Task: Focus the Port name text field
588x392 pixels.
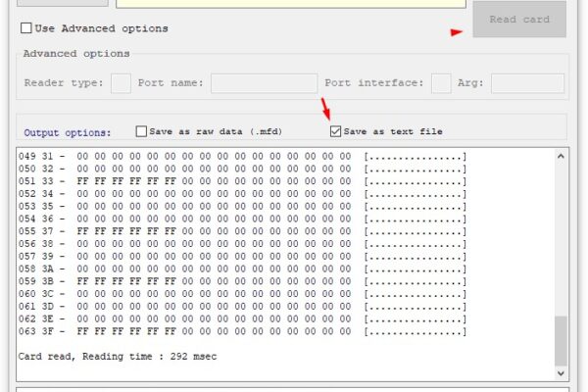Action: coord(264,83)
